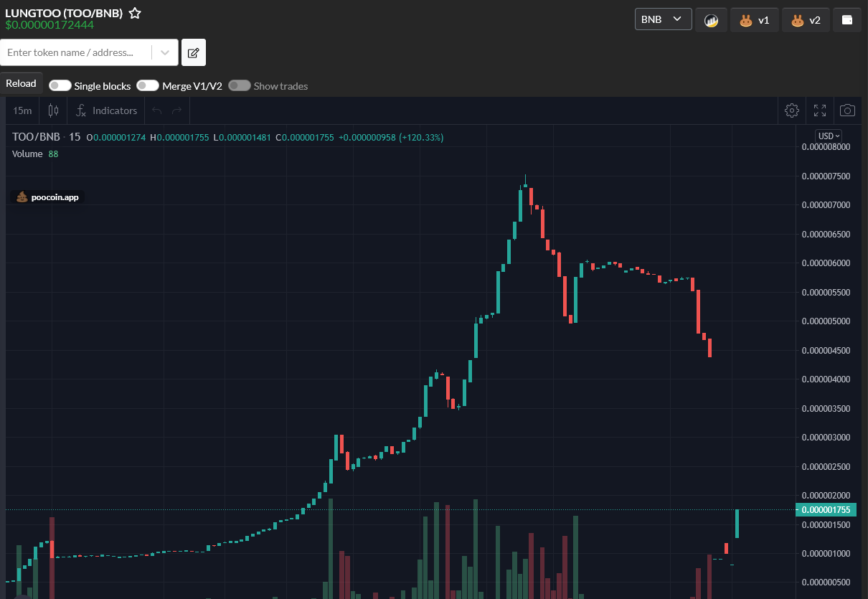Favorite LUNGTOO with the star icon

[134, 11]
